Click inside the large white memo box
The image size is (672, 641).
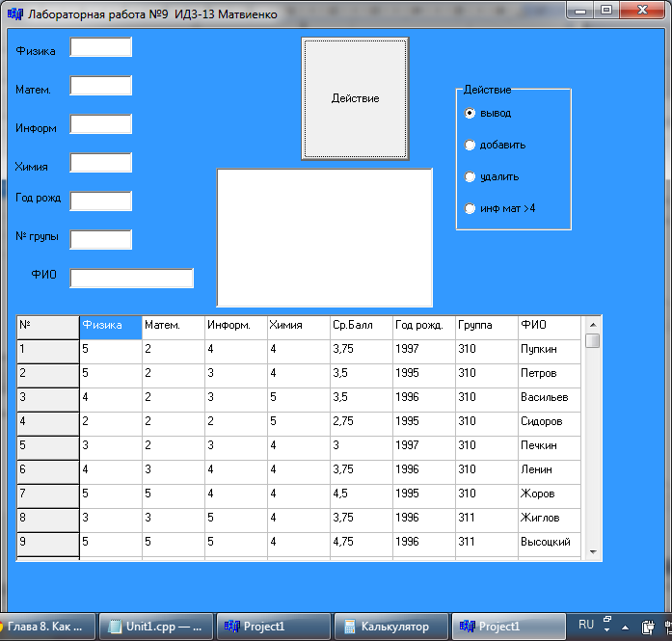coord(324,238)
